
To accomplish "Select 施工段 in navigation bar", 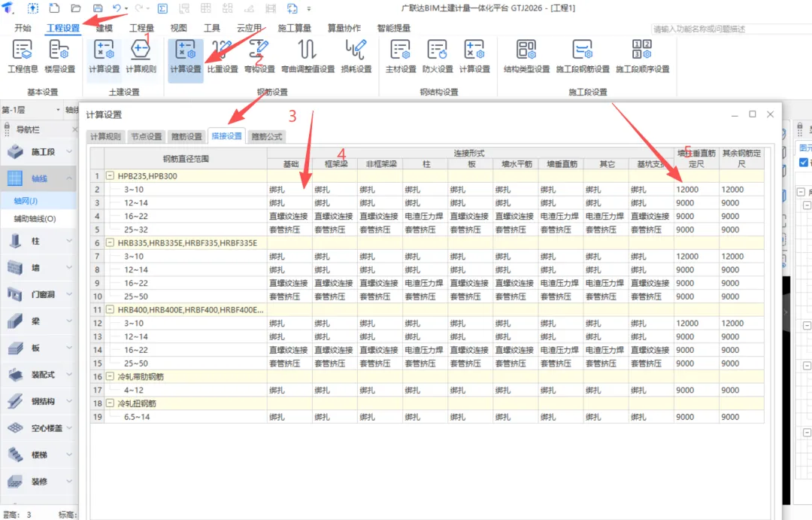I will [39, 152].
